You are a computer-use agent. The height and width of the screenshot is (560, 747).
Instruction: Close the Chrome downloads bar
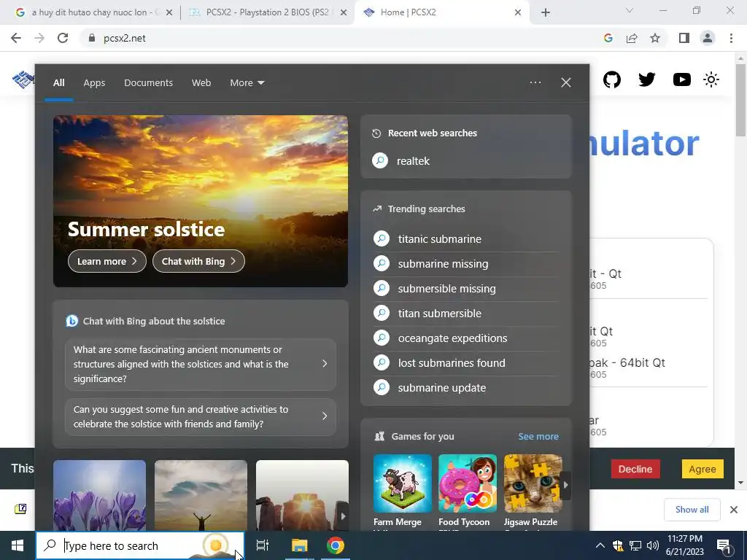[734, 510]
